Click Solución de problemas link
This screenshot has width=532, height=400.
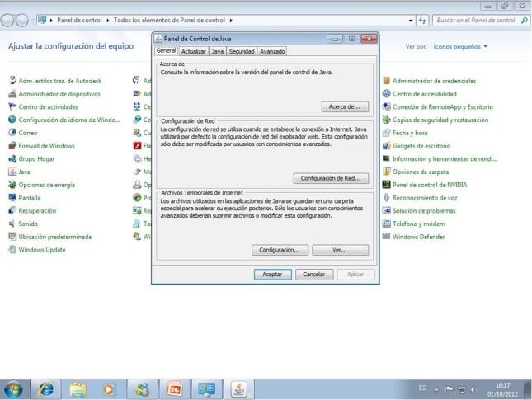coord(424,210)
